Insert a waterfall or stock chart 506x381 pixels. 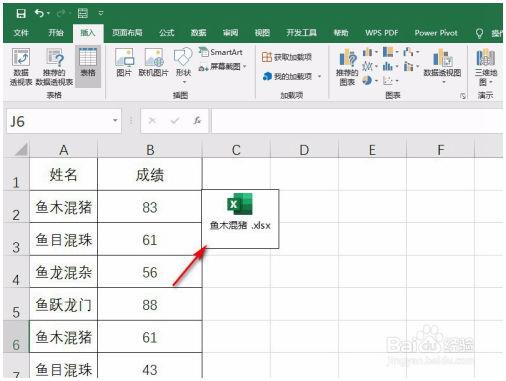tap(411, 52)
